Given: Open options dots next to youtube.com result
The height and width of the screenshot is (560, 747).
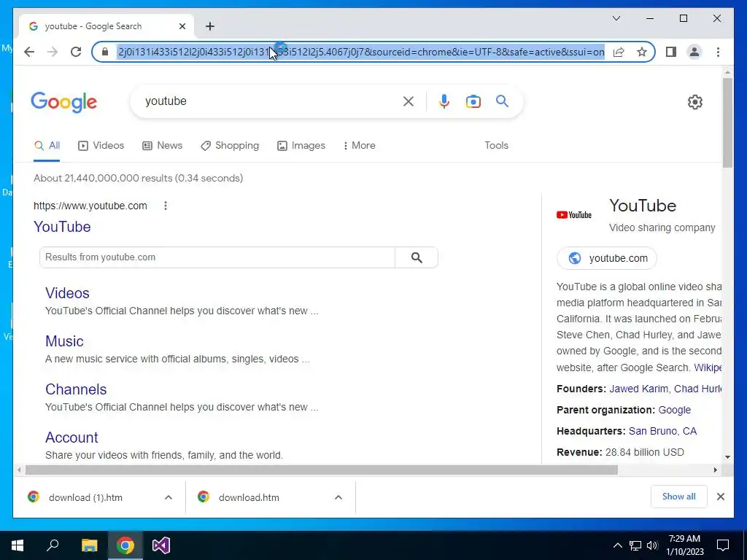Looking at the screenshot, I should pos(166,206).
